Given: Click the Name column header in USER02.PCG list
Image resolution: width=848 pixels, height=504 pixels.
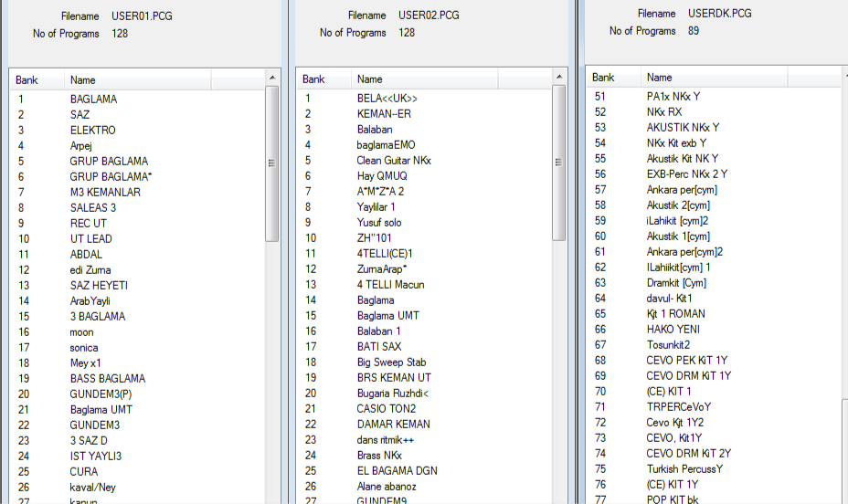Looking at the screenshot, I should pos(370,79).
